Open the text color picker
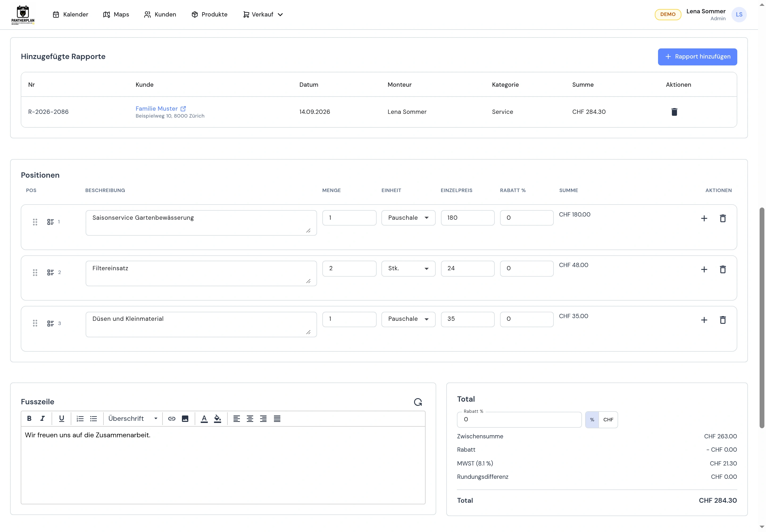 click(204, 419)
